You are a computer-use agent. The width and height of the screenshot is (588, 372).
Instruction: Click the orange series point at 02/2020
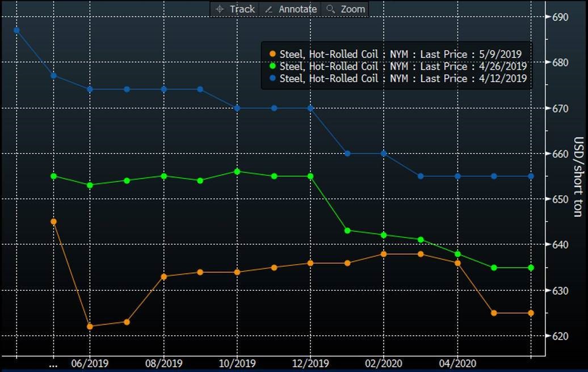pos(384,254)
